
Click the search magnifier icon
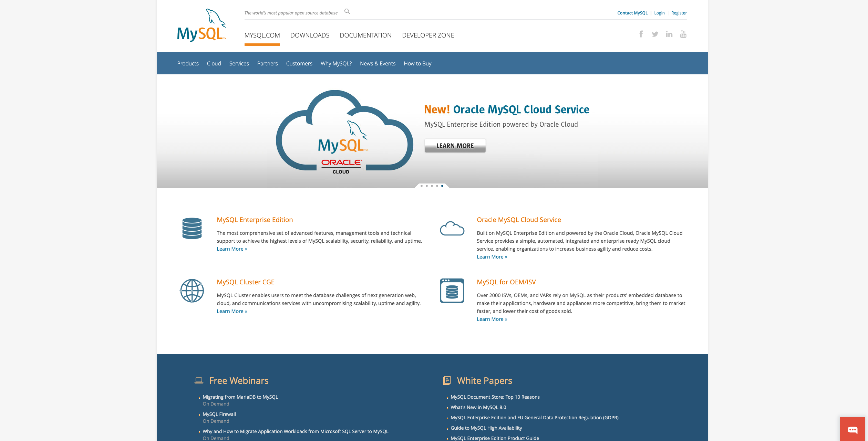[347, 11]
